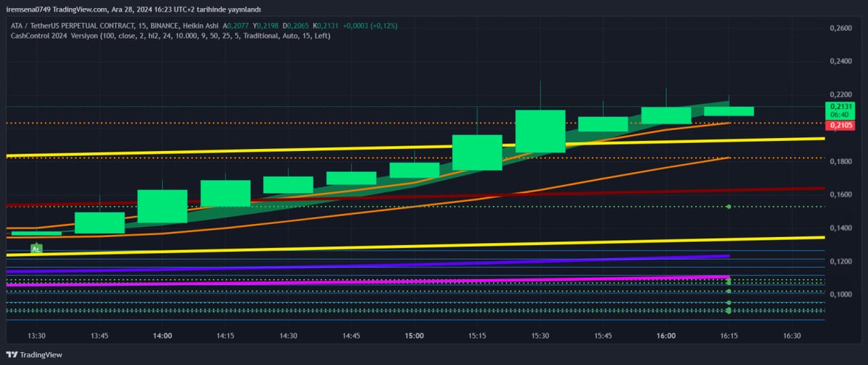Click the CashControl 2024 Versiyon indicator legend

point(171,35)
